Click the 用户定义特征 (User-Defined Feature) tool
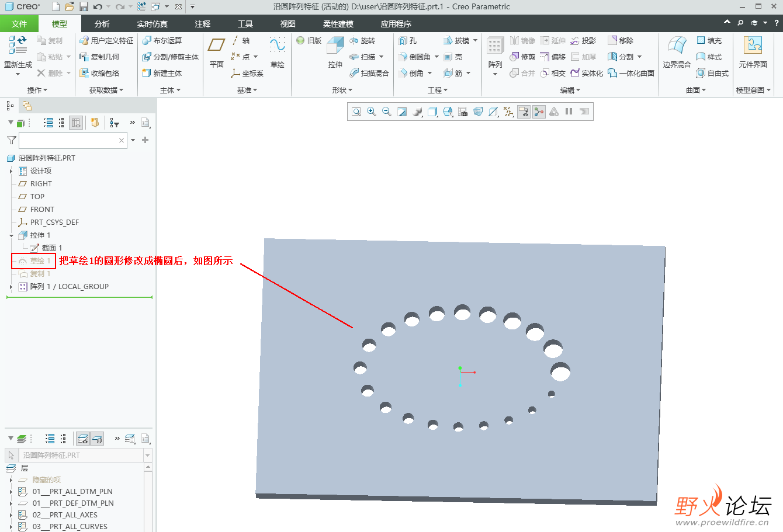 pos(106,40)
